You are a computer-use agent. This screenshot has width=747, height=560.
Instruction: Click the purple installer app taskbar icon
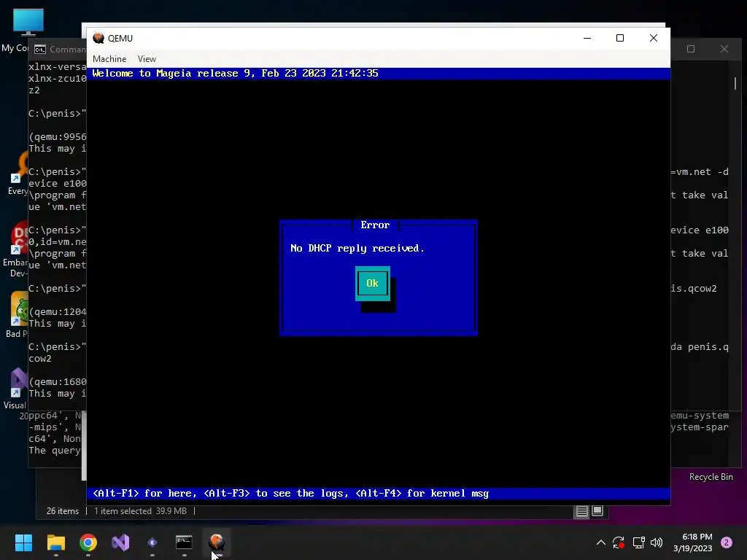[x=152, y=542]
